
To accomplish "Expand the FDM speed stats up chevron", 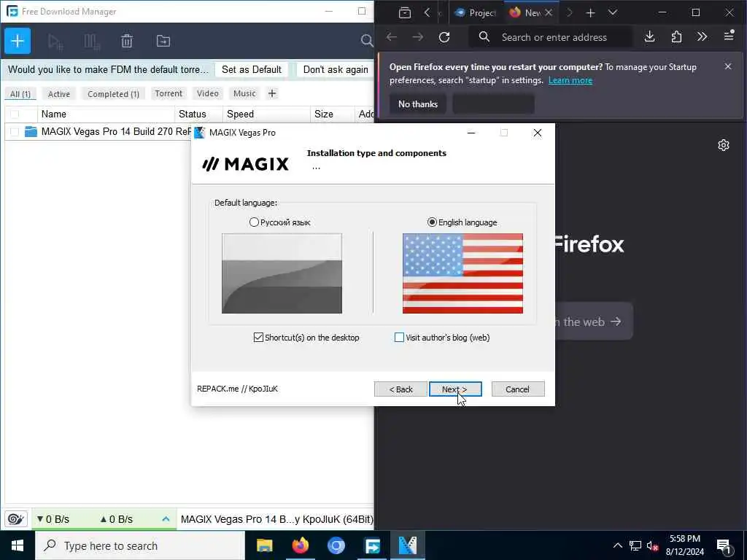I will point(166,519).
